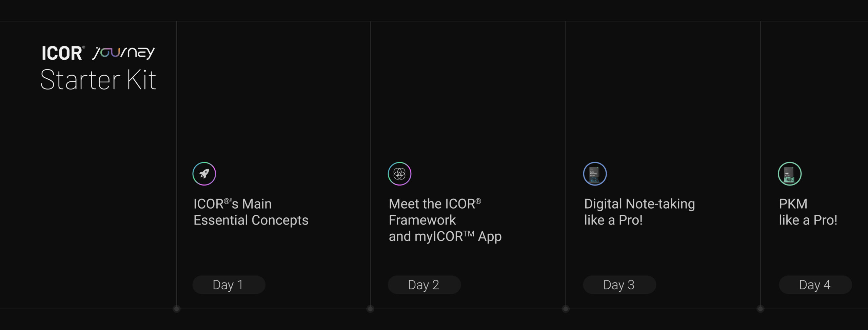
Task: Click the colorful journey wordmark
Action: tap(124, 53)
